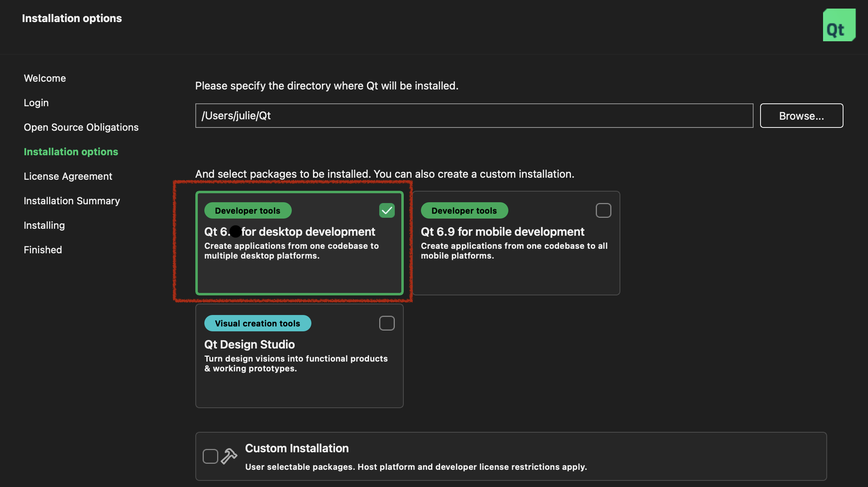
Task: Click the hammer icon beside Custom Installation
Action: [229, 456]
